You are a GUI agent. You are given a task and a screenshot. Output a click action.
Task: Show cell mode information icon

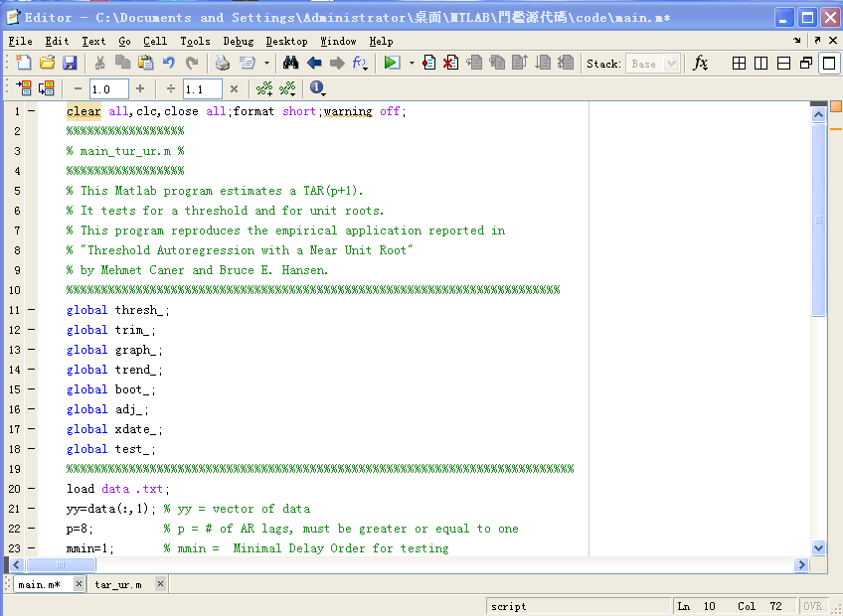click(317, 87)
